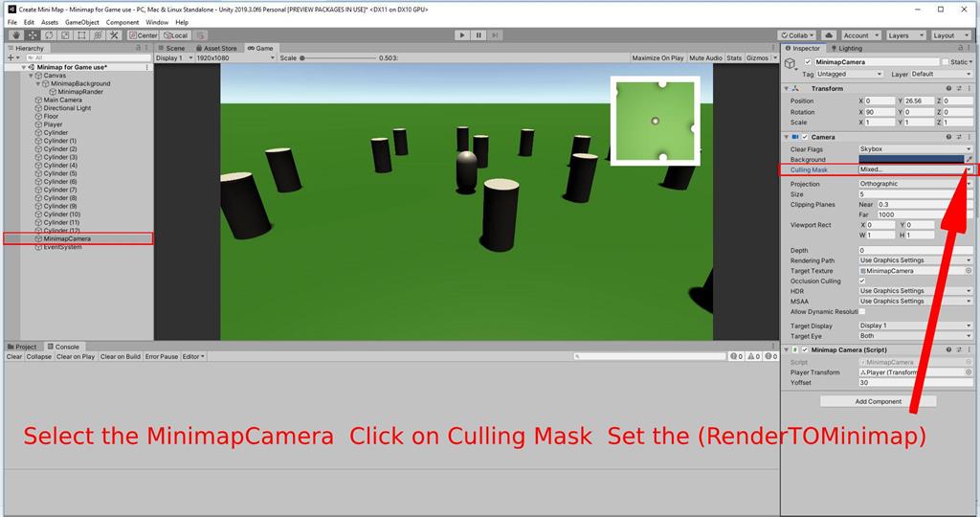
Task: Toggle the Static checkbox
Action: pos(945,62)
